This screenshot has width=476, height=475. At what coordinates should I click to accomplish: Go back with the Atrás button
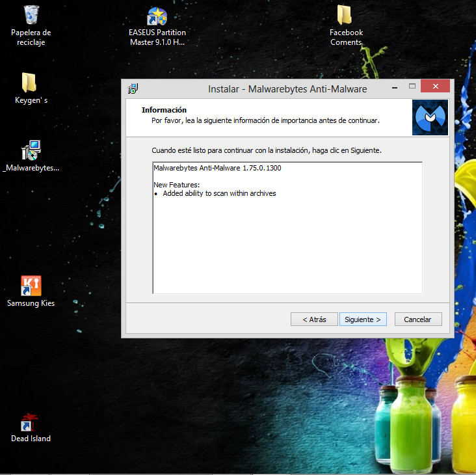tap(314, 319)
